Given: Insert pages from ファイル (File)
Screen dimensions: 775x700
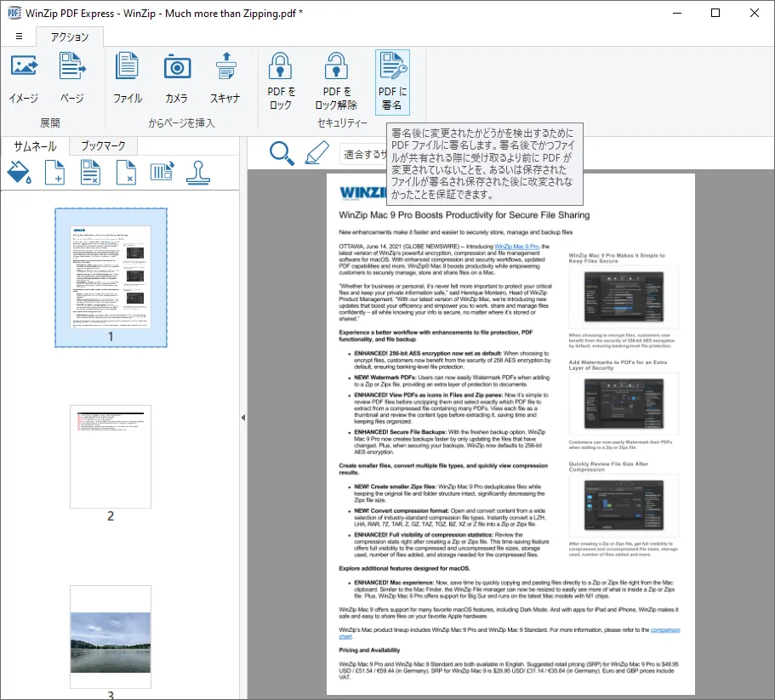Looking at the screenshot, I should pos(128,78).
